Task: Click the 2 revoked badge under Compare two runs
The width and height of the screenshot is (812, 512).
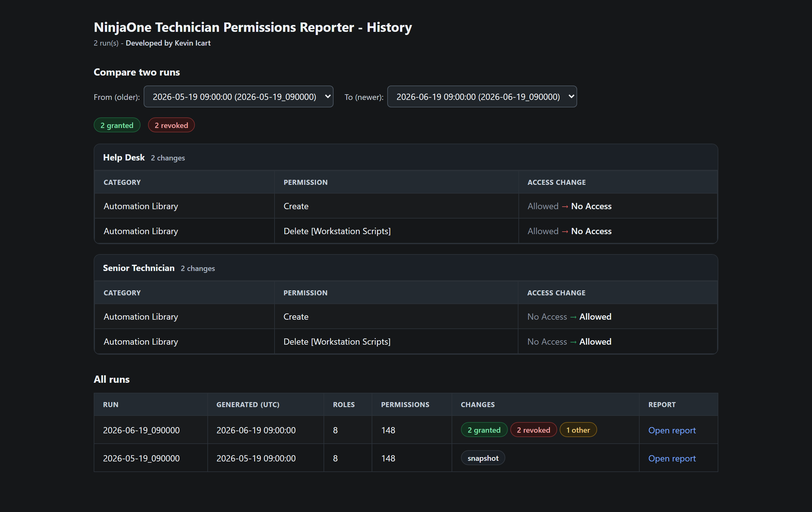Action: click(171, 125)
